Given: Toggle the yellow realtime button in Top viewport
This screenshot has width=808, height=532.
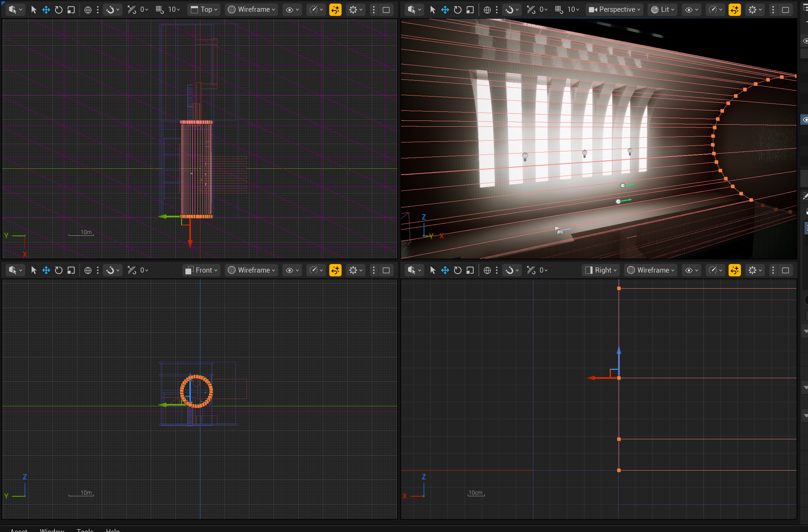Looking at the screenshot, I should point(335,10).
